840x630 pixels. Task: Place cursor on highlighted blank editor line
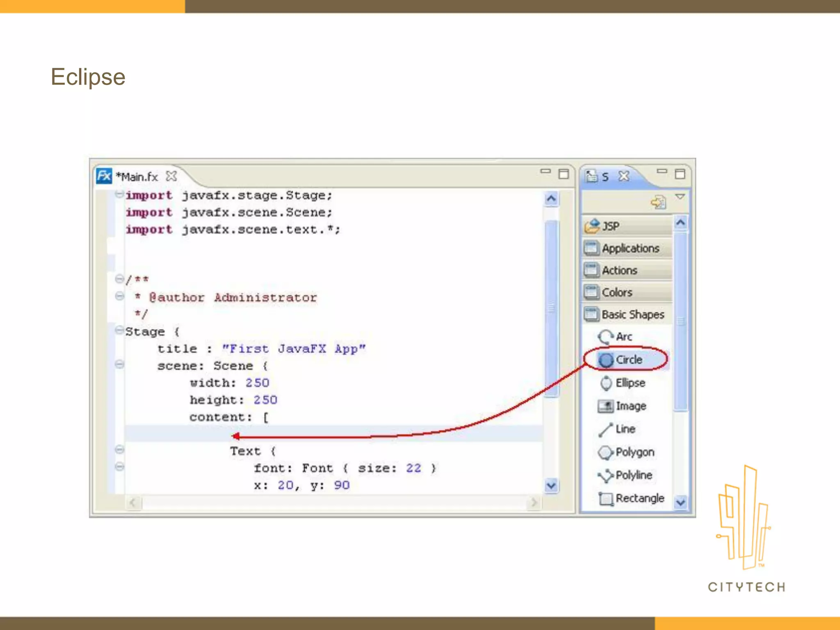click(x=333, y=434)
